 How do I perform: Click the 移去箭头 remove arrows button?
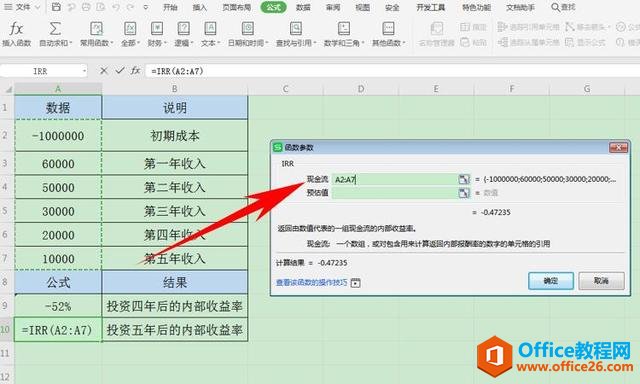[587, 27]
